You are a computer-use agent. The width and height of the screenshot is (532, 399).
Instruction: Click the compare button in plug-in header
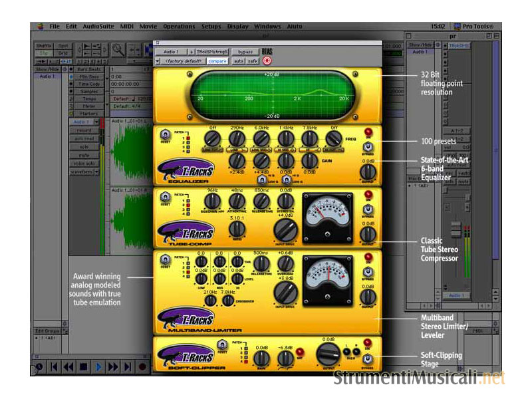click(x=217, y=61)
